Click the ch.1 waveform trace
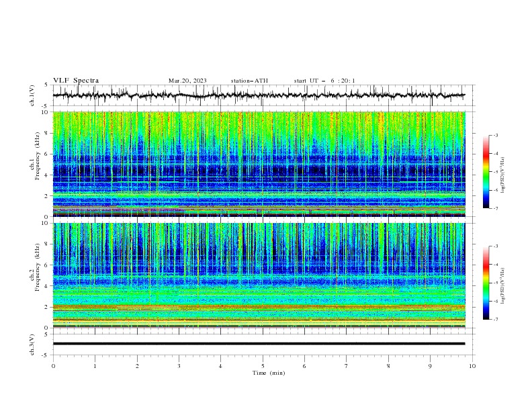 (x=259, y=95)
